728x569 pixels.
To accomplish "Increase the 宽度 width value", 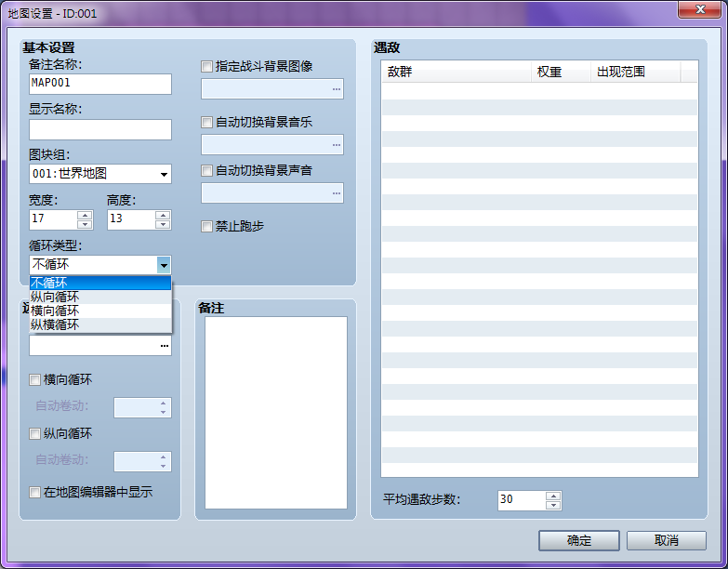I will coord(85,216).
